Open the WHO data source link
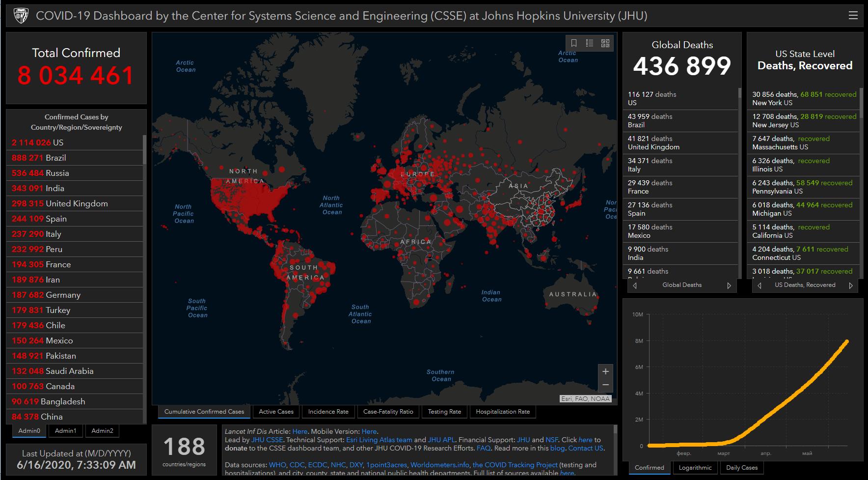The image size is (868, 480). click(x=277, y=465)
